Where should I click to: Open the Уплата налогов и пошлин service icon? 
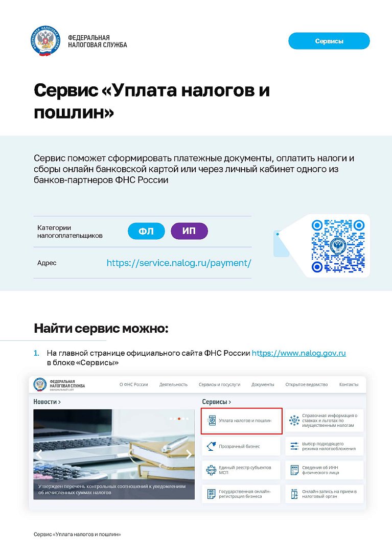(212, 420)
